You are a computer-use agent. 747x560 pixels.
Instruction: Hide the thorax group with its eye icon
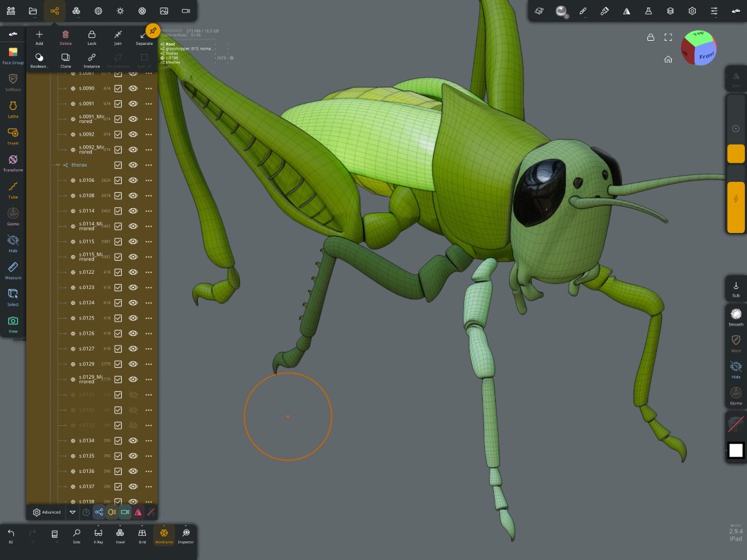(x=133, y=165)
